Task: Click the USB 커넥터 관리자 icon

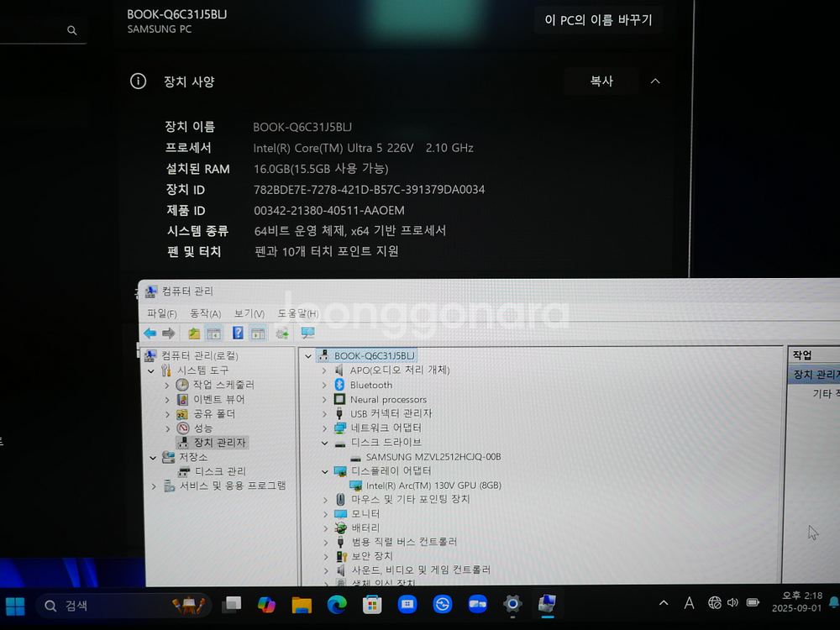Action: coord(339,413)
